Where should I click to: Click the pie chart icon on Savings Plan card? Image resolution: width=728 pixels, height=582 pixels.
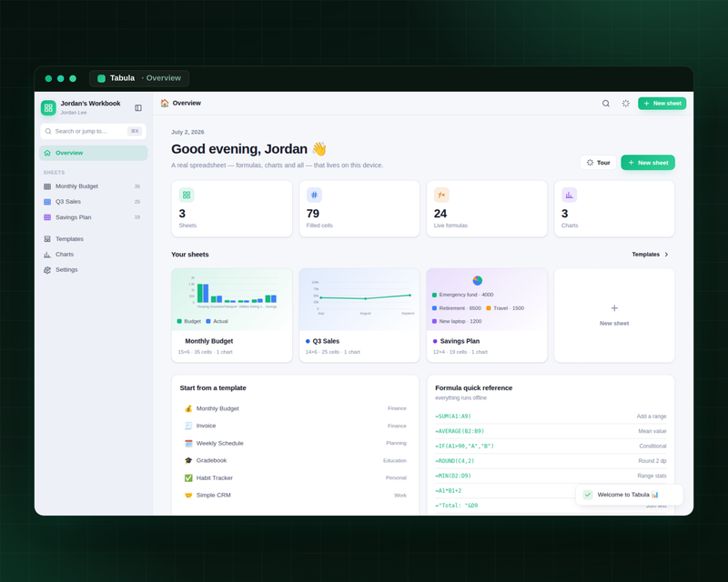(x=477, y=280)
